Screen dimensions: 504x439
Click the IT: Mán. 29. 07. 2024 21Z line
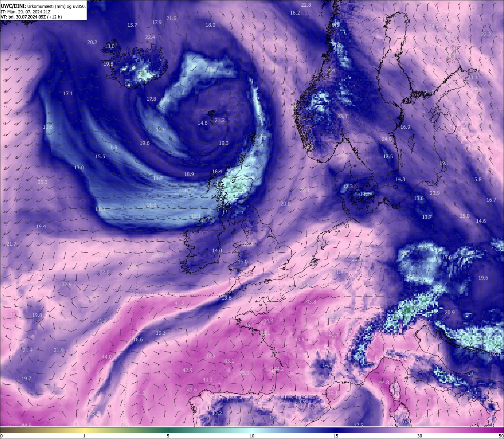(x=25, y=11)
